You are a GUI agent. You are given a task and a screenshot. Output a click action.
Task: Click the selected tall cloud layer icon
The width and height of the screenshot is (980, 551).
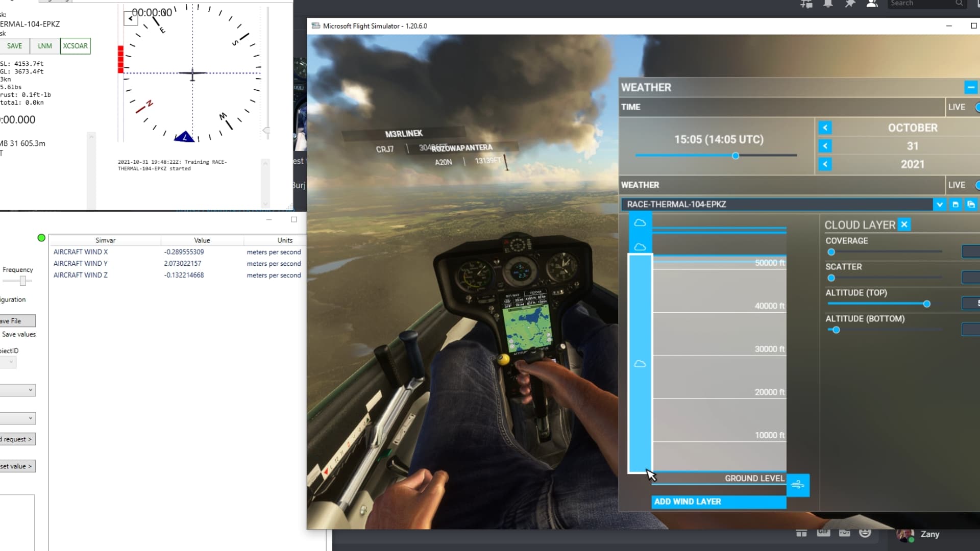click(640, 364)
